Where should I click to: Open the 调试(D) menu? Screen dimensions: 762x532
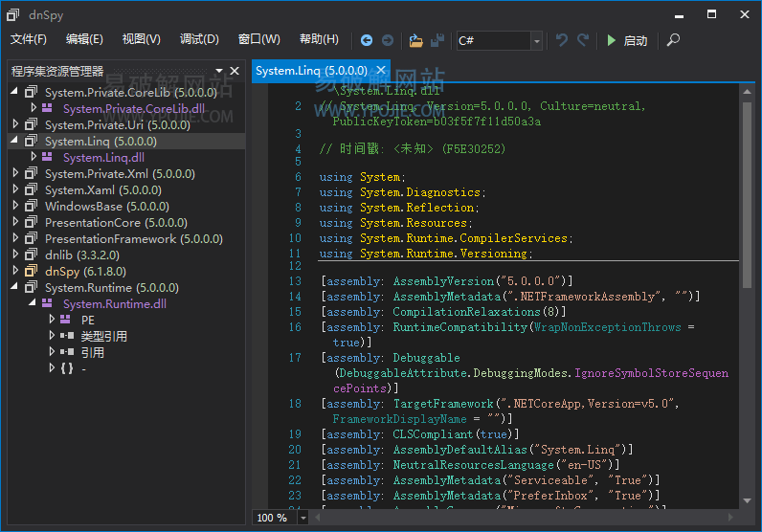199,39
